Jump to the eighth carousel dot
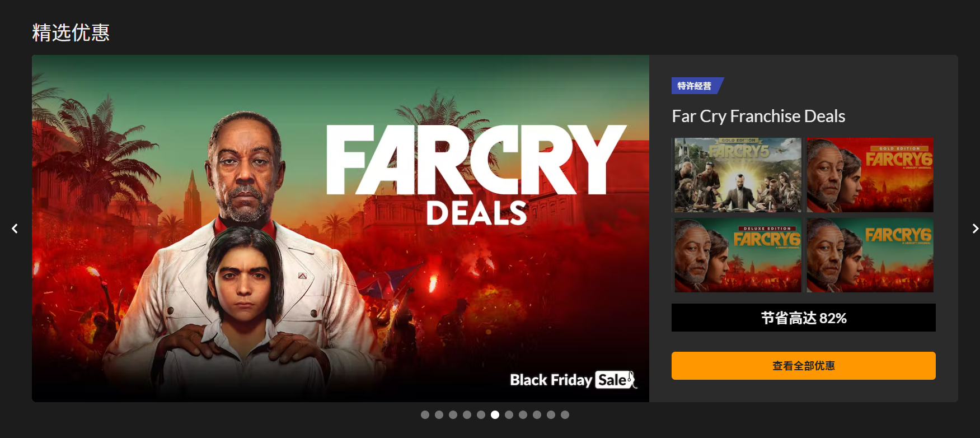 [523, 415]
